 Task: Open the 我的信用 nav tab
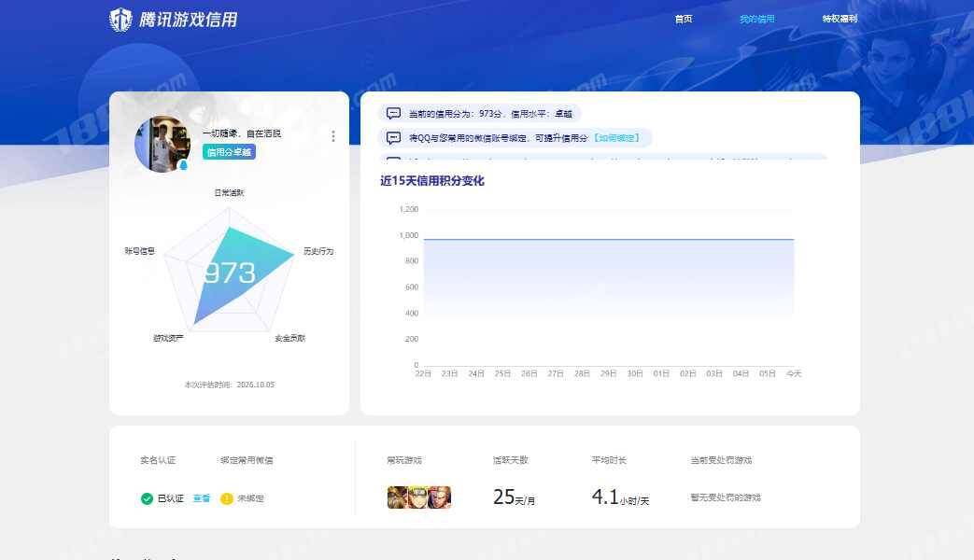click(756, 20)
